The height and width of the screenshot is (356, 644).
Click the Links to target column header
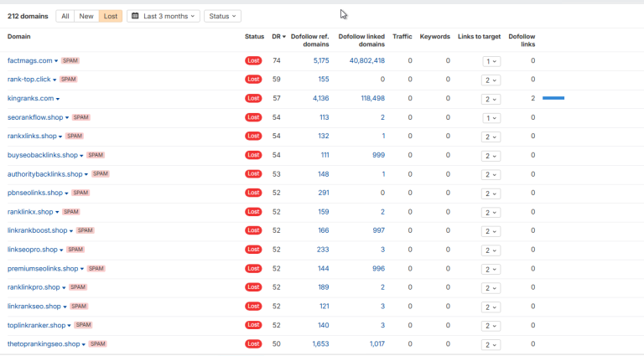point(480,37)
